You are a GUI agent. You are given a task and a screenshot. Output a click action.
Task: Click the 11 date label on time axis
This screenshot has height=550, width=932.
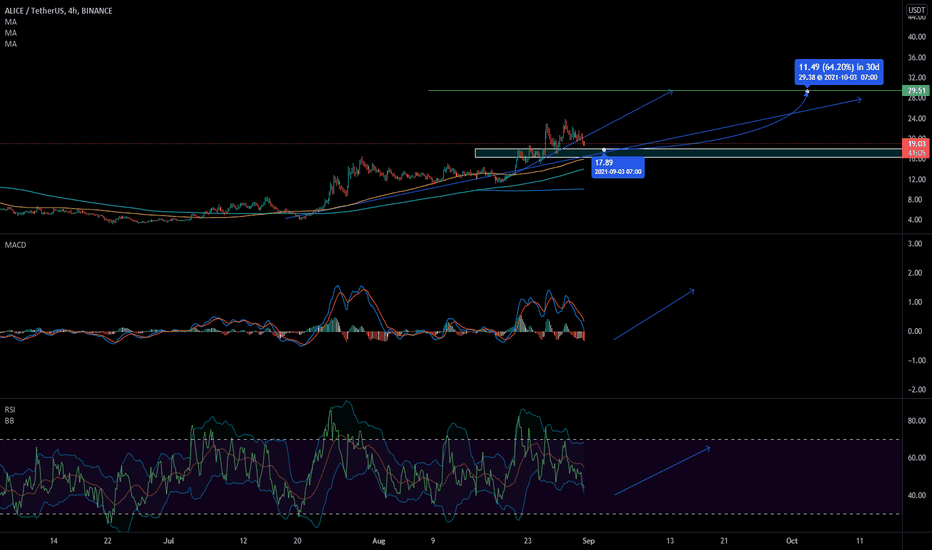[x=859, y=541]
